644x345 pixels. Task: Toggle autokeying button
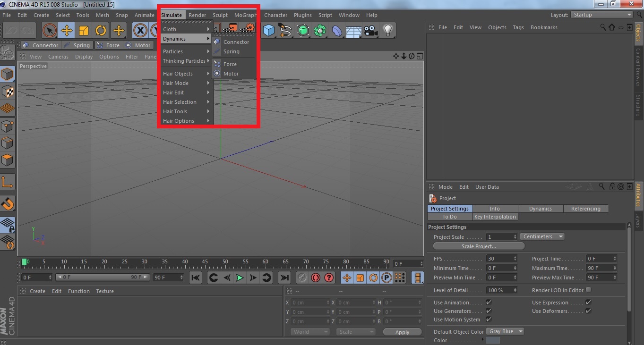[x=316, y=278]
